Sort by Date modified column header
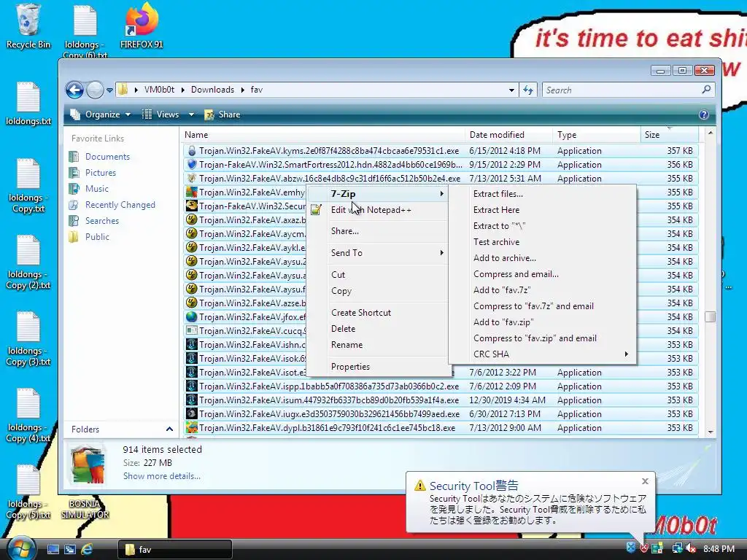Screen dimensions: 747x560 (508, 135)
